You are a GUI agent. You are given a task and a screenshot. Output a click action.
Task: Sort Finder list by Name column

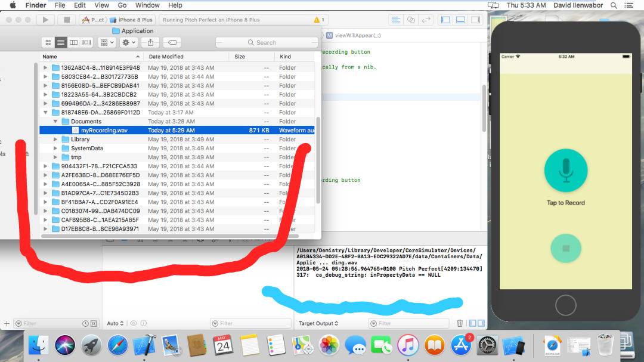[91, 56]
